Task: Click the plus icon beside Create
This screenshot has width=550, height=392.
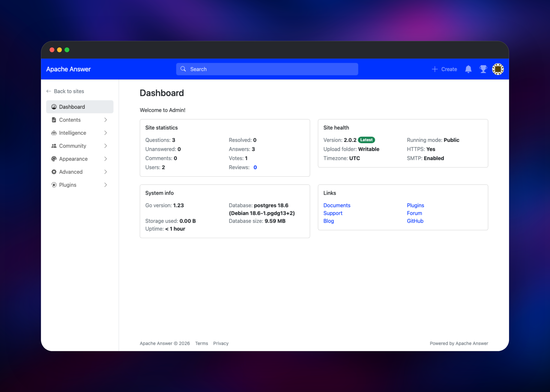Action: 435,69
